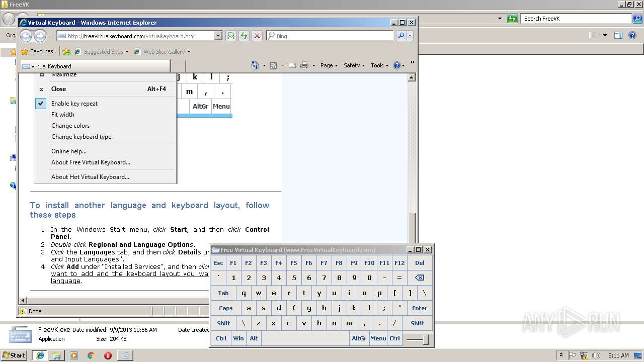Click the virtual keyboard taskbar icon
644x362 pixels.
pyautogui.click(x=125, y=355)
